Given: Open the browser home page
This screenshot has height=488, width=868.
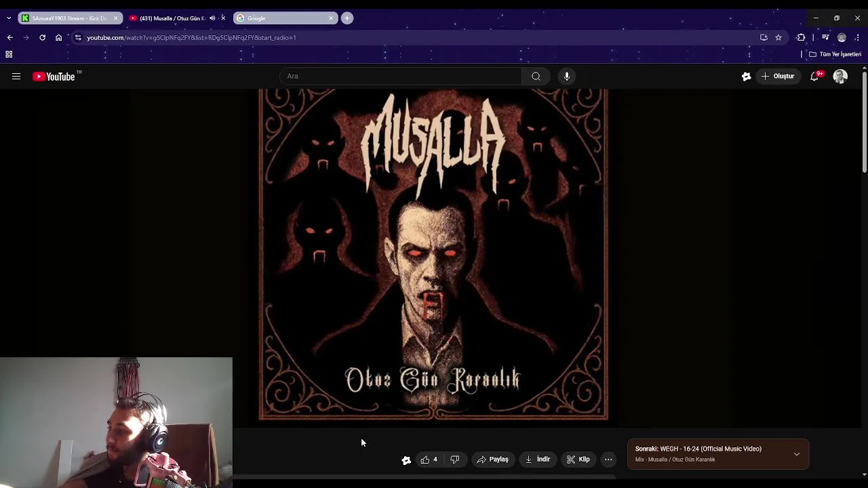Looking at the screenshot, I should (58, 38).
